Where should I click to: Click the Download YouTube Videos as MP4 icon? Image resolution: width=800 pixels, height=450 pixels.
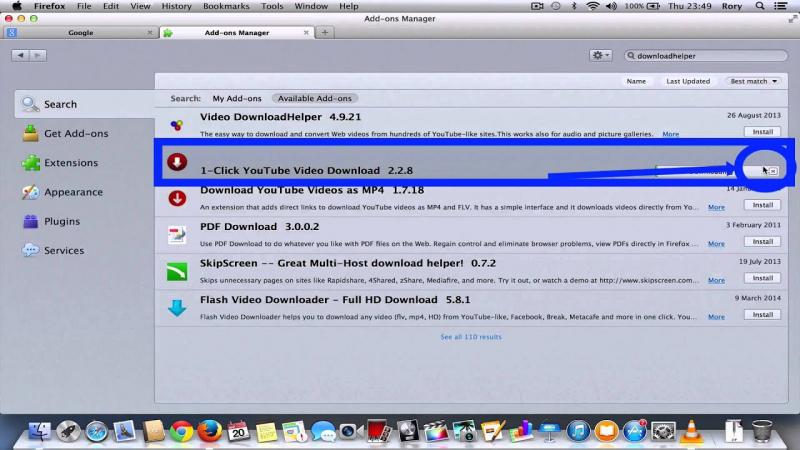tap(177, 198)
